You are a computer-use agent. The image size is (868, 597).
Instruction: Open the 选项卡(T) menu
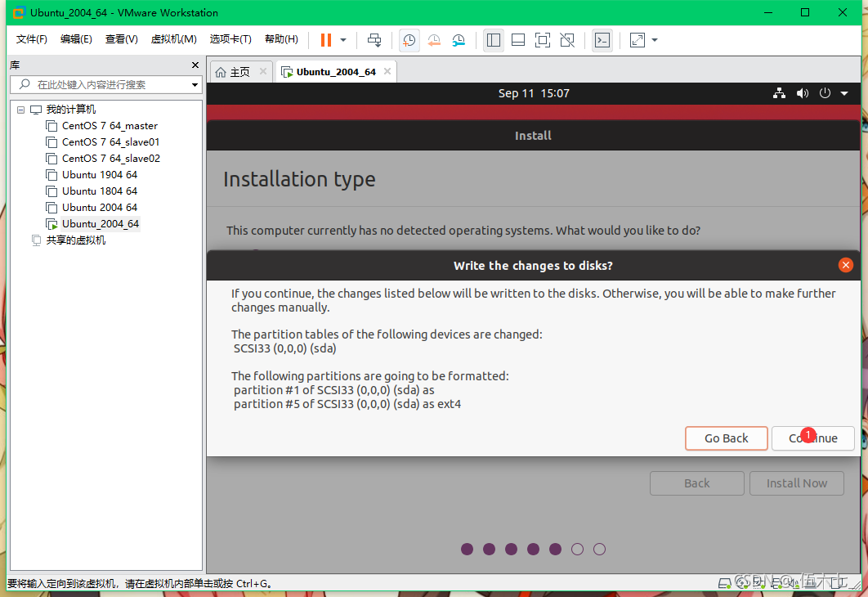click(230, 38)
